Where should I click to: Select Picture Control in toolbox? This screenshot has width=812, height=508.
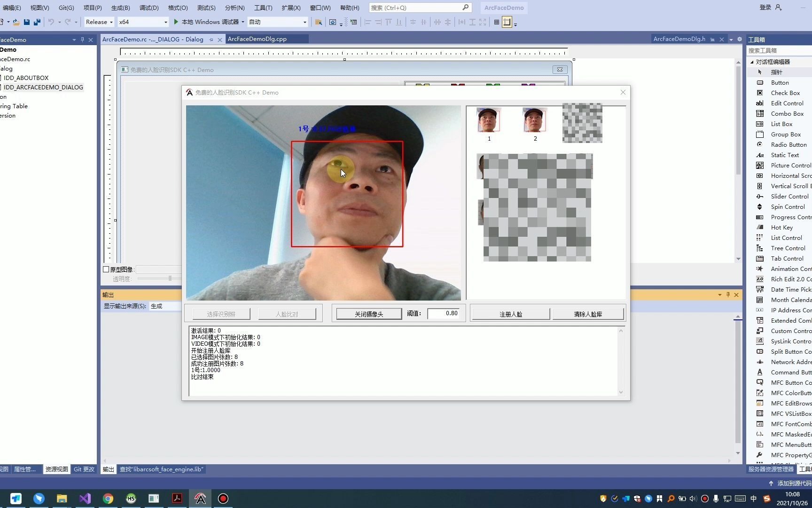[x=791, y=165]
